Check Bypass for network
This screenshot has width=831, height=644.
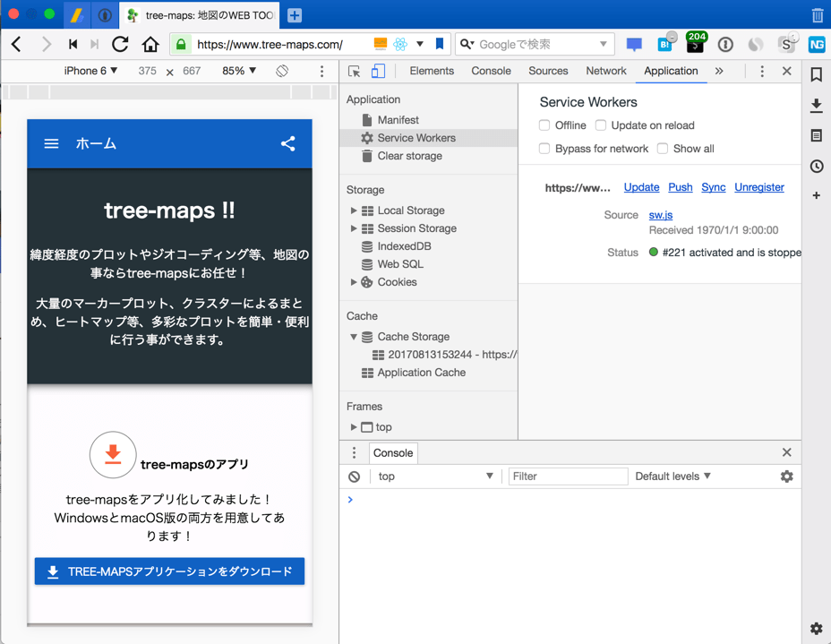[544, 149]
